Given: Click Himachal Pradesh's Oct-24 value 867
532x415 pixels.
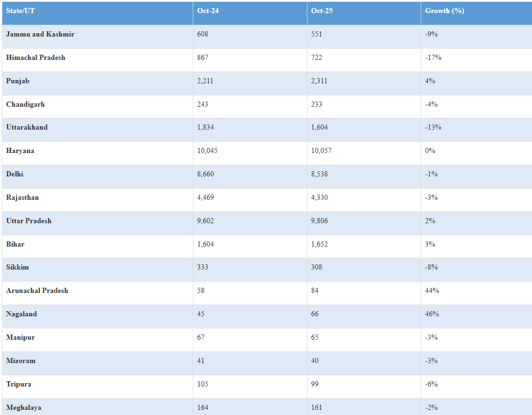Looking at the screenshot, I should pos(203,58).
